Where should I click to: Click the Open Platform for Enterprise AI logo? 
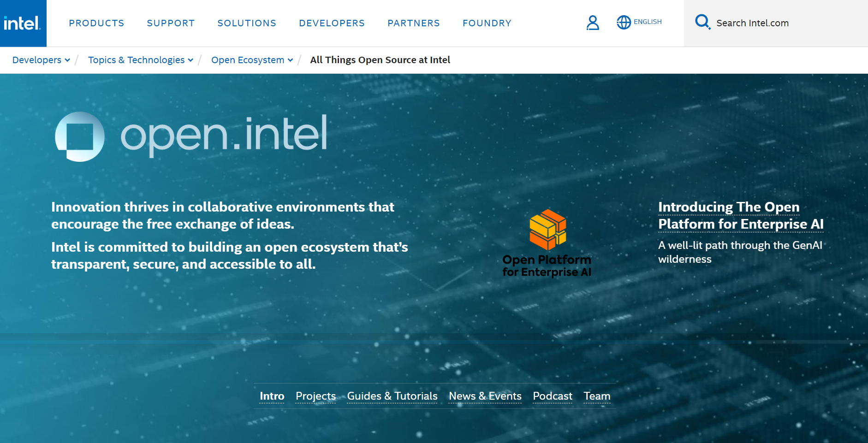pyautogui.click(x=547, y=242)
